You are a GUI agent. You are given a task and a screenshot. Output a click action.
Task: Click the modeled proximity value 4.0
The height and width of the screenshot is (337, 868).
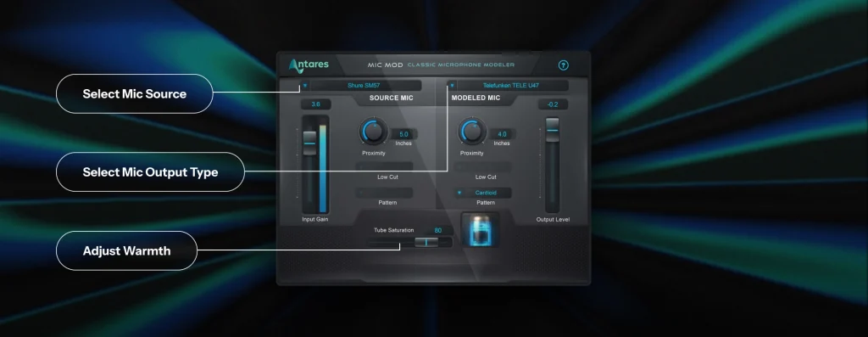(502, 134)
